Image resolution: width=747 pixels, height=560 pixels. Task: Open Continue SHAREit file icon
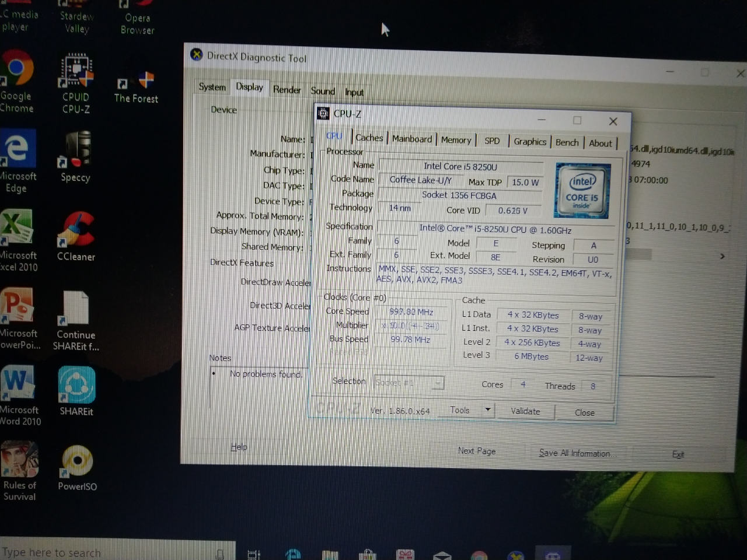(x=76, y=321)
